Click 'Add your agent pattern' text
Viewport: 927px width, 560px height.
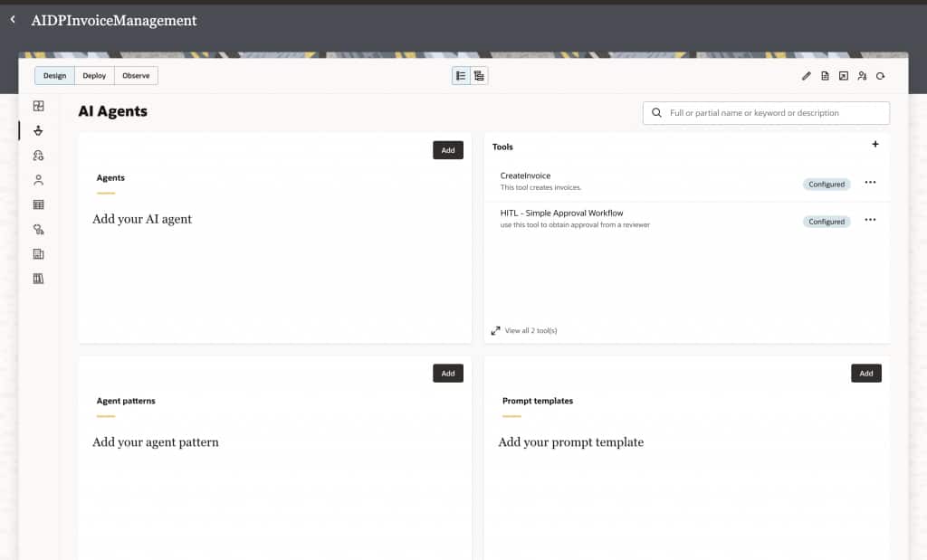(x=156, y=442)
